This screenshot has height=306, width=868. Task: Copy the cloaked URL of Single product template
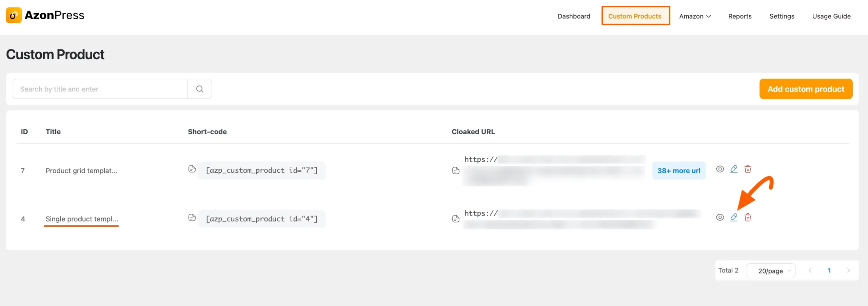point(455,219)
